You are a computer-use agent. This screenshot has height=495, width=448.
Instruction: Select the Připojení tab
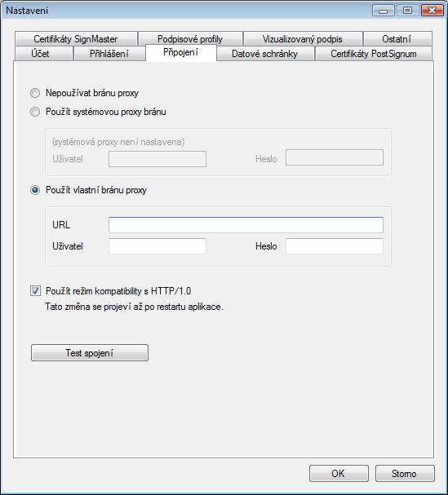[180, 52]
